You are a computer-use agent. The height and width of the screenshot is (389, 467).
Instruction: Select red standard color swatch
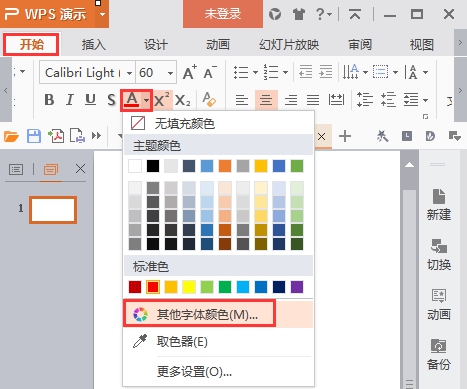(153, 287)
